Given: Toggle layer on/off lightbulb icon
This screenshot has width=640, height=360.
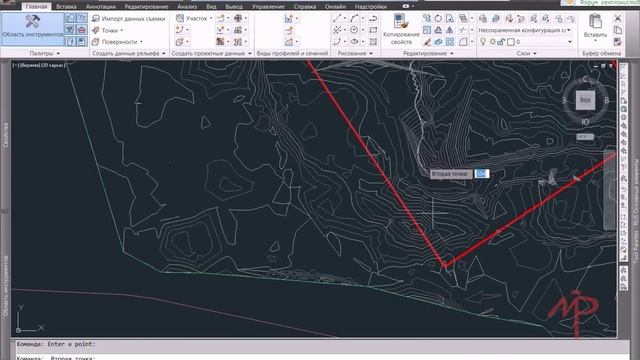Looking at the screenshot, I should (483, 42).
